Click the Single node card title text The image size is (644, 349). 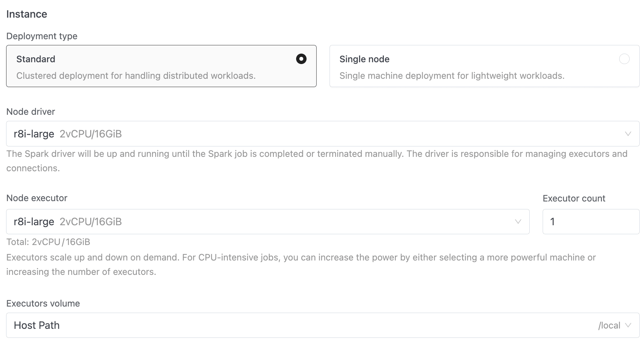pyautogui.click(x=364, y=59)
